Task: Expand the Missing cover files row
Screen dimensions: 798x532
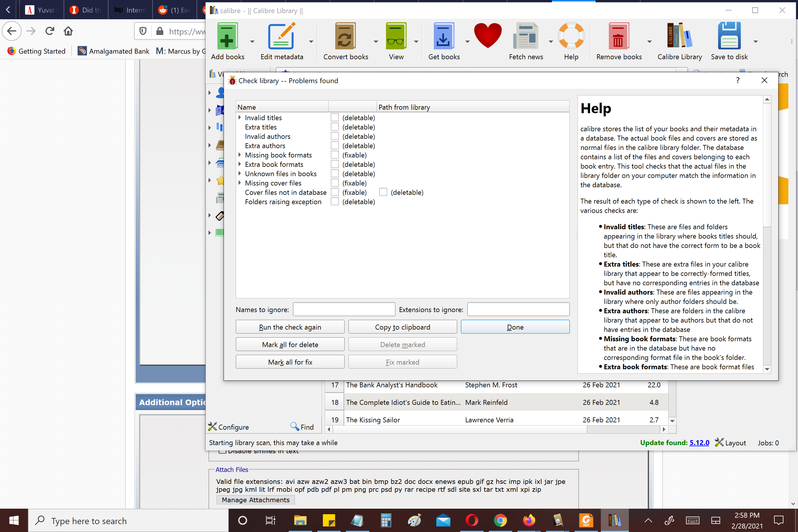Action: (x=239, y=183)
